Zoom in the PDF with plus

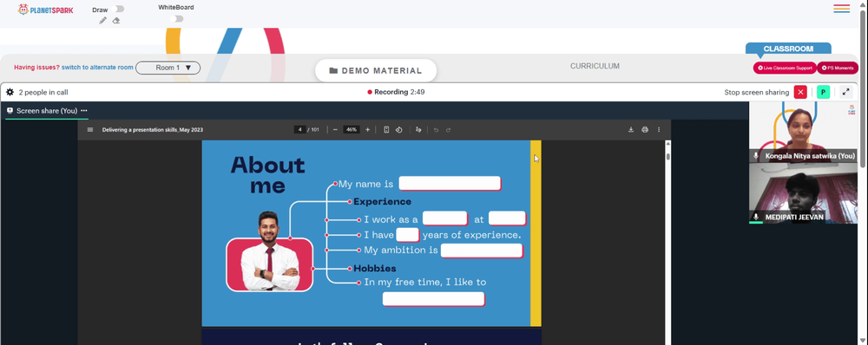[x=367, y=130]
